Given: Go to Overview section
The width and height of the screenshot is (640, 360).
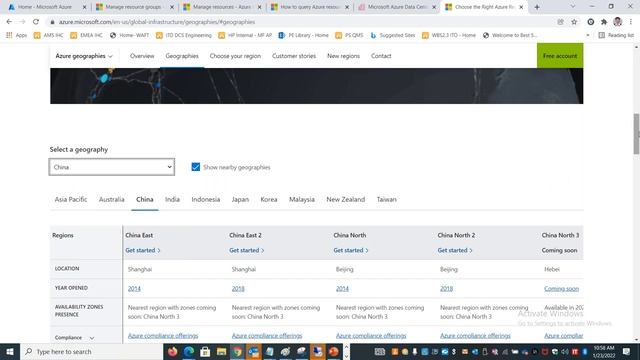Looking at the screenshot, I should 142,56.
